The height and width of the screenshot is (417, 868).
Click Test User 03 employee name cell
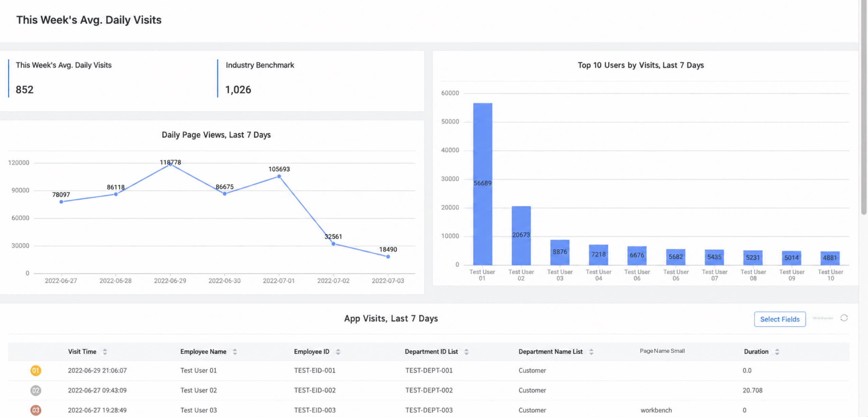(198, 410)
